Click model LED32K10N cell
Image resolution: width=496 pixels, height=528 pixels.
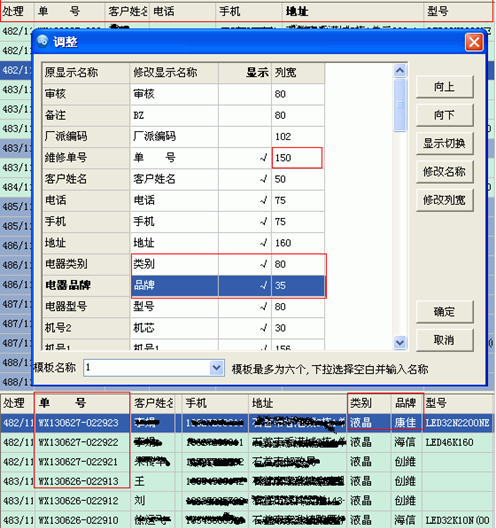(x=458, y=520)
